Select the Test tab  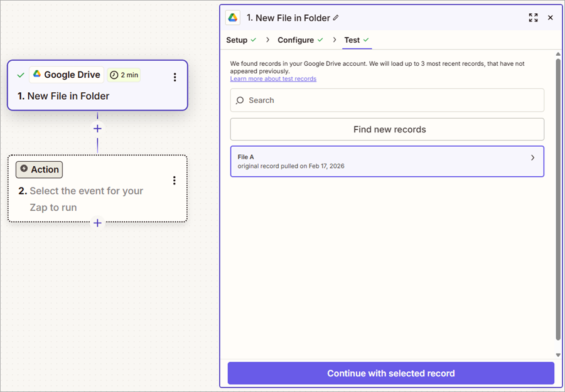click(x=352, y=40)
